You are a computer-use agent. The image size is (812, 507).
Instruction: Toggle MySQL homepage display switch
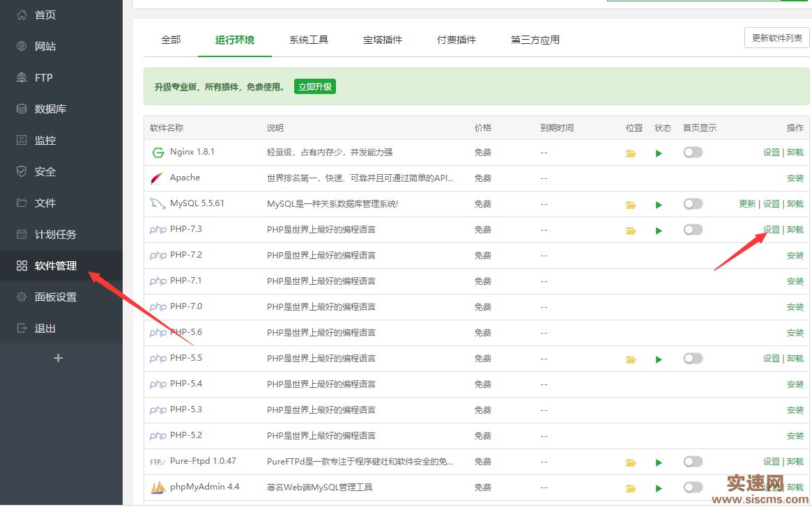click(693, 204)
